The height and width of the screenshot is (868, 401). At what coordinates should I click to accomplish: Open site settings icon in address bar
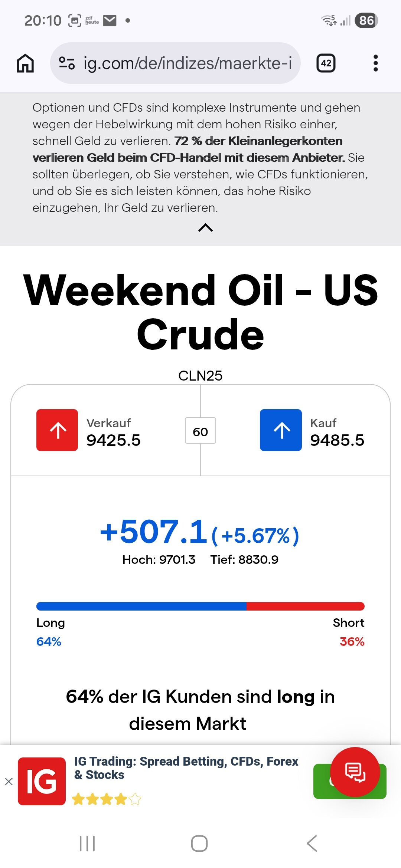click(x=67, y=63)
